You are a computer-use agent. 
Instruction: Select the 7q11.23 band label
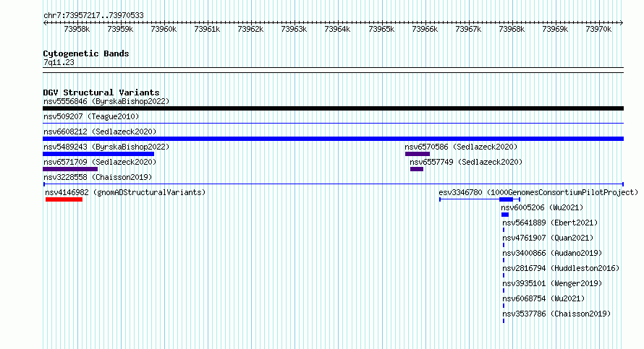59,62
